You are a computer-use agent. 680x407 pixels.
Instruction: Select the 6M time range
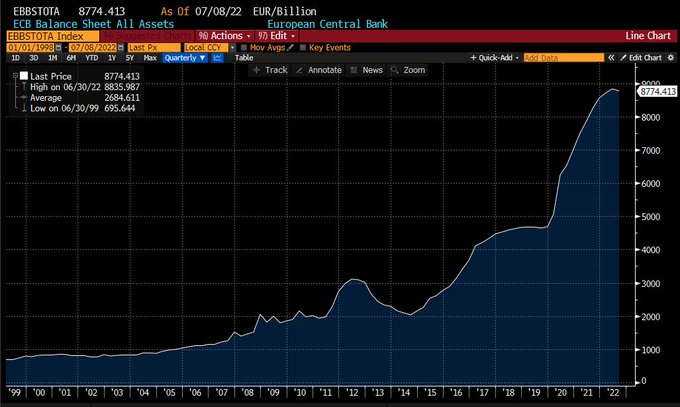[71, 58]
